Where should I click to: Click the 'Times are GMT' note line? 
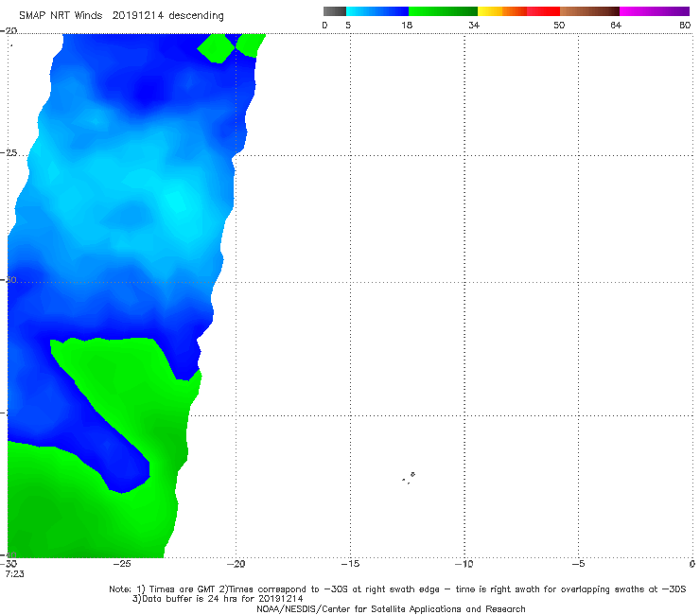click(397, 589)
